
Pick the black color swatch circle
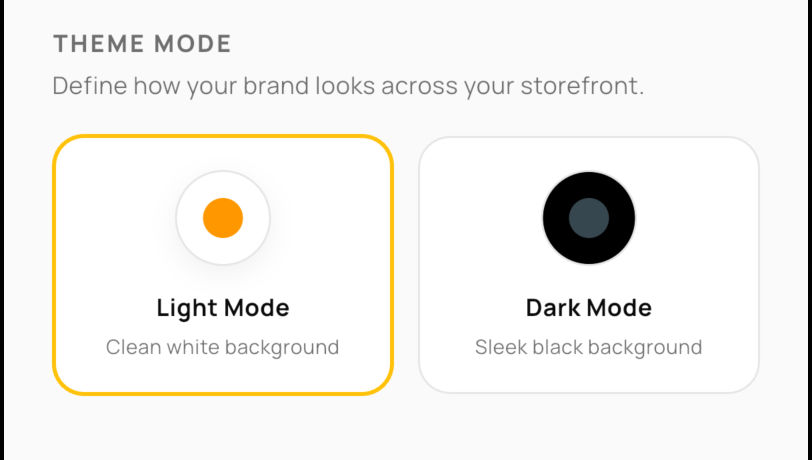pyautogui.click(x=589, y=218)
